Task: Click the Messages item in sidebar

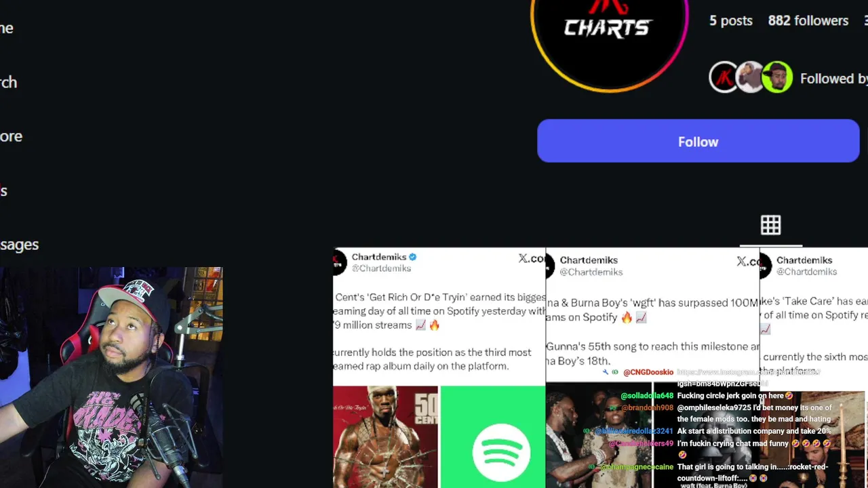Action: pyautogui.click(x=19, y=245)
